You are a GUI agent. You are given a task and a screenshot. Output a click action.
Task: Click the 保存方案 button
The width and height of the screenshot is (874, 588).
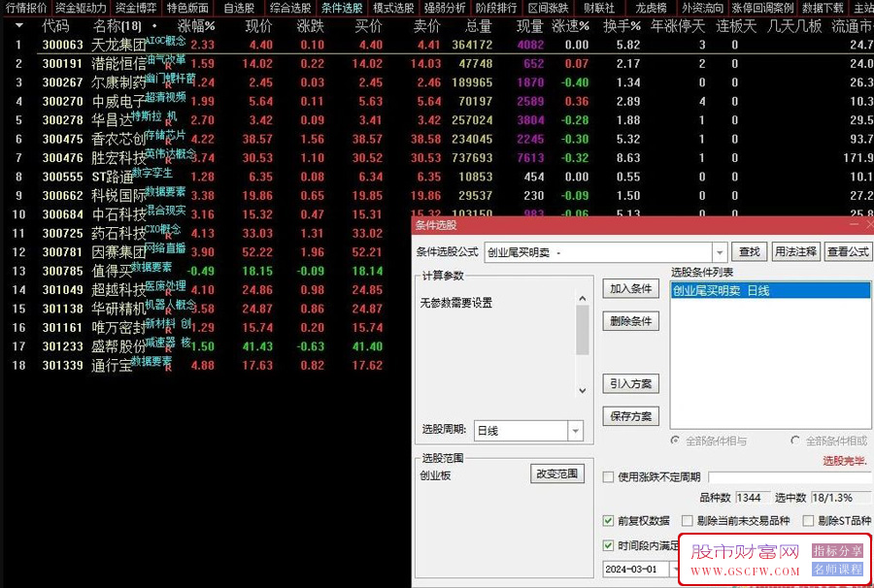631,416
